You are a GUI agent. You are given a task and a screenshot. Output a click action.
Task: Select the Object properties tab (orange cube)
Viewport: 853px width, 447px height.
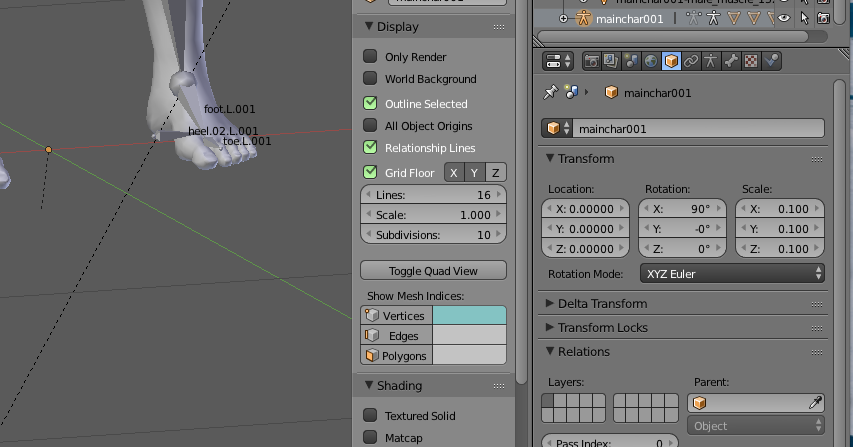(x=671, y=61)
